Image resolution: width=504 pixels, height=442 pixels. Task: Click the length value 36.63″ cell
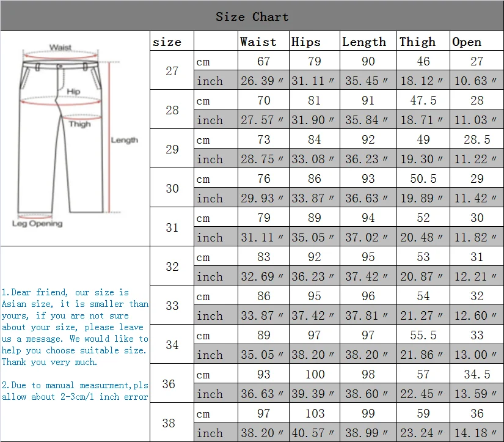[x=368, y=198]
